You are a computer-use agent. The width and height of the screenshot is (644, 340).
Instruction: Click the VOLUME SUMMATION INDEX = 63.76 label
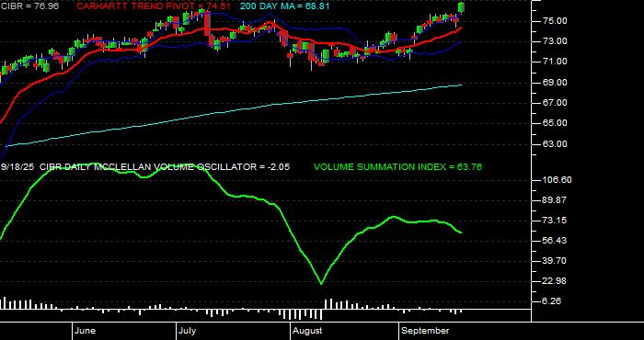(397, 167)
